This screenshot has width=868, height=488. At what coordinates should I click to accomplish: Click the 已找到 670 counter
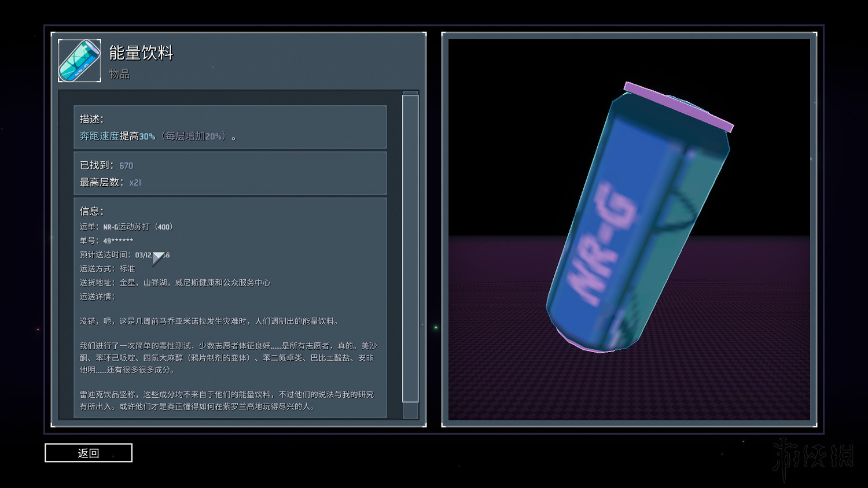[106, 165]
